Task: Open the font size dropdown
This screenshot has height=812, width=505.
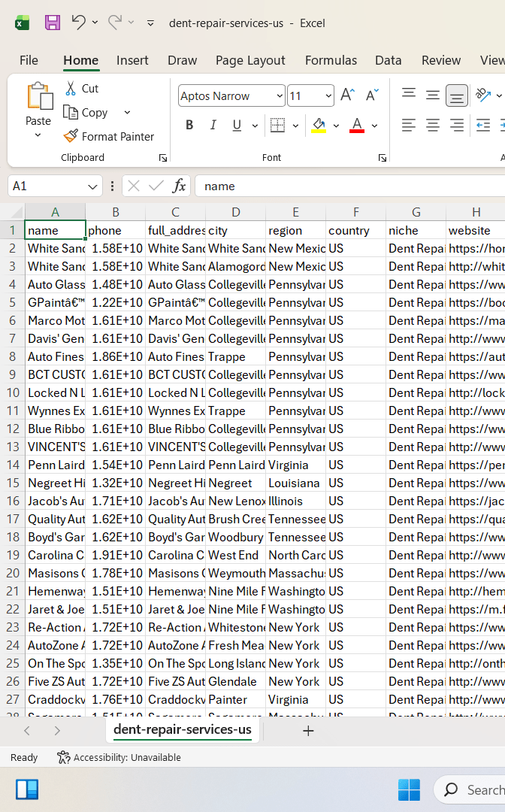Action: coord(328,95)
